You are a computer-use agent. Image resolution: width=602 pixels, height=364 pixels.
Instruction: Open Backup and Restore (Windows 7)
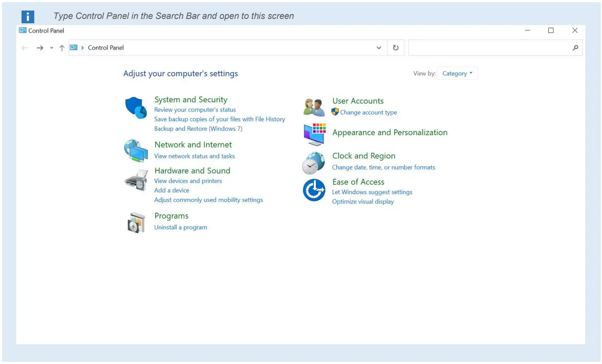click(x=198, y=129)
